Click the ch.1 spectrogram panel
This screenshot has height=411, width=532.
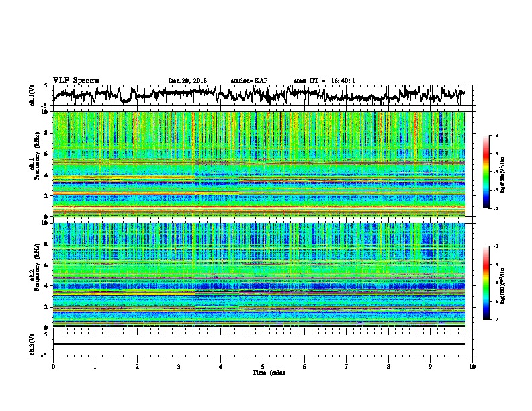[x=259, y=164]
